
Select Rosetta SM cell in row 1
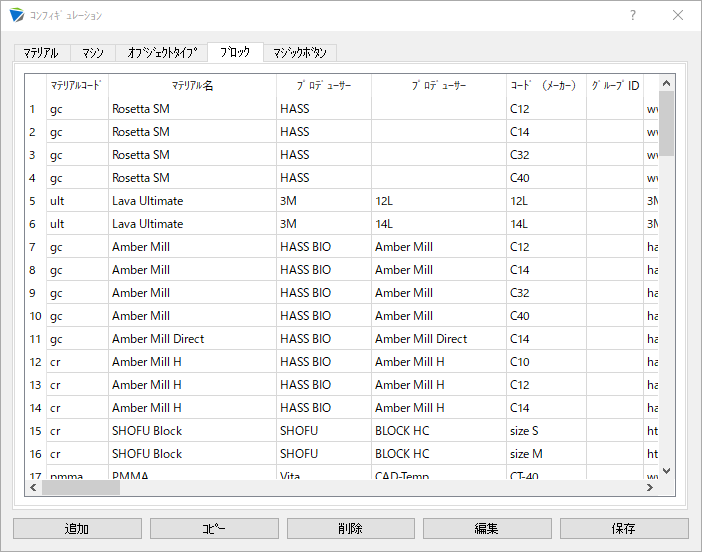[192, 109]
